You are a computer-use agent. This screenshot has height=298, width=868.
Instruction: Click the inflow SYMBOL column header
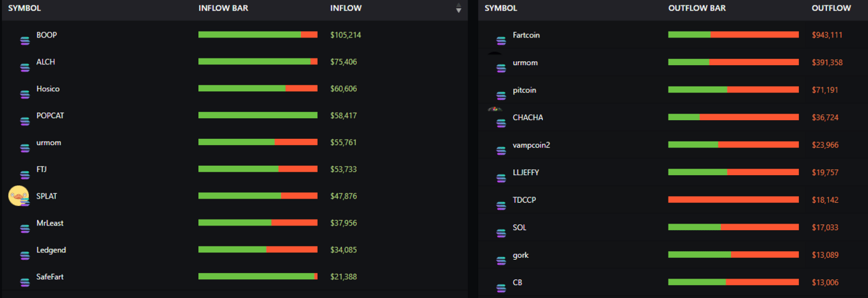pos(24,9)
